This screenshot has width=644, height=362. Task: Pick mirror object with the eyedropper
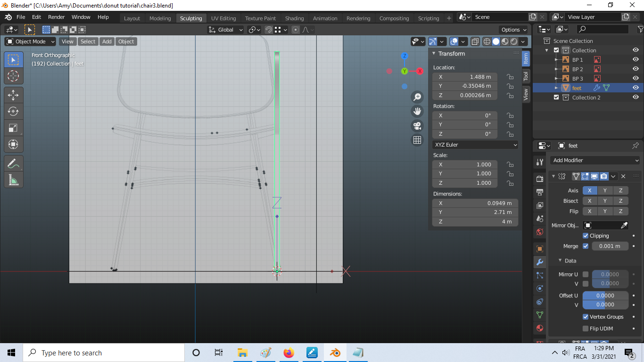pos(624,225)
